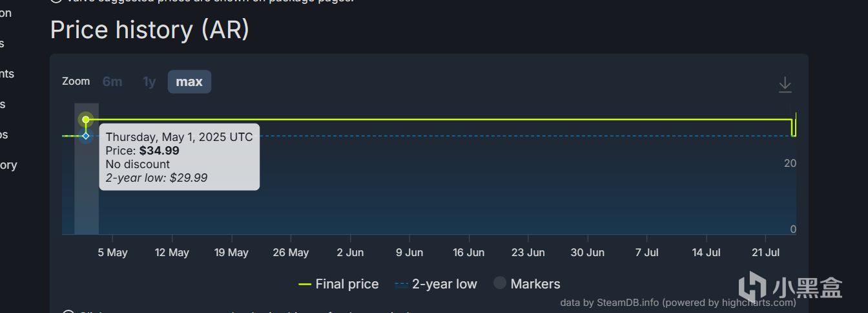Click the grey circle Markers legend icon
The width and height of the screenshot is (868, 313).
pos(500,283)
